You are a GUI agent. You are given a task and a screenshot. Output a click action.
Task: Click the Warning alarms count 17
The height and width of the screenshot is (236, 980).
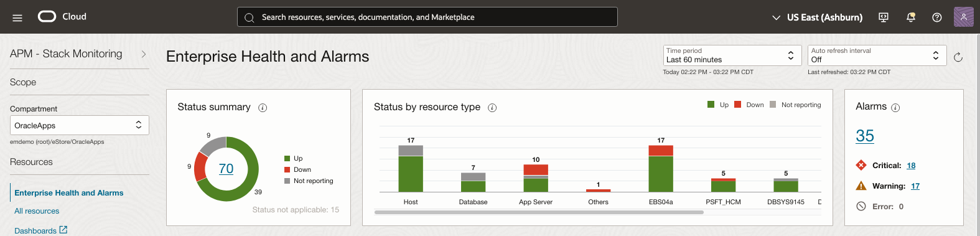[x=915, y=186]
